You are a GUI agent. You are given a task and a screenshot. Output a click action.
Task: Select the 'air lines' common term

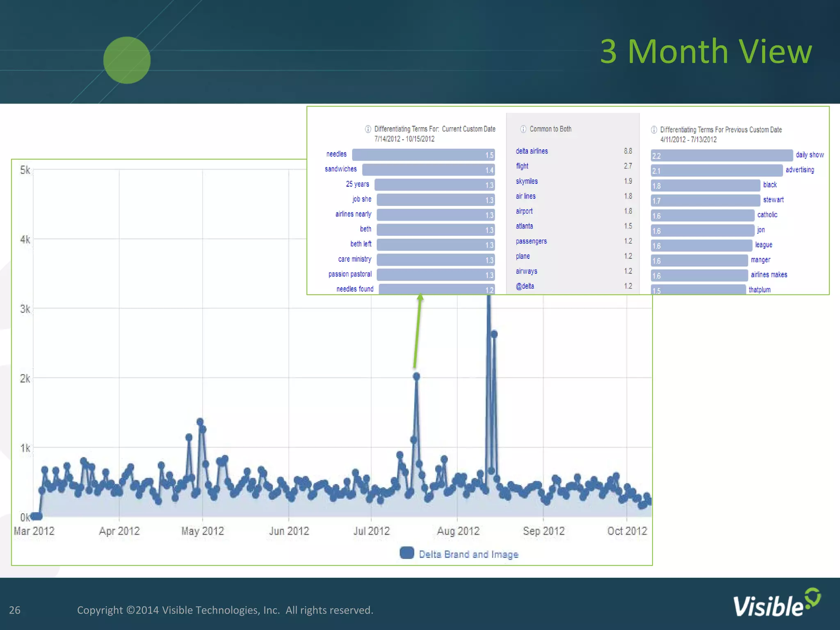coord(525,196)
